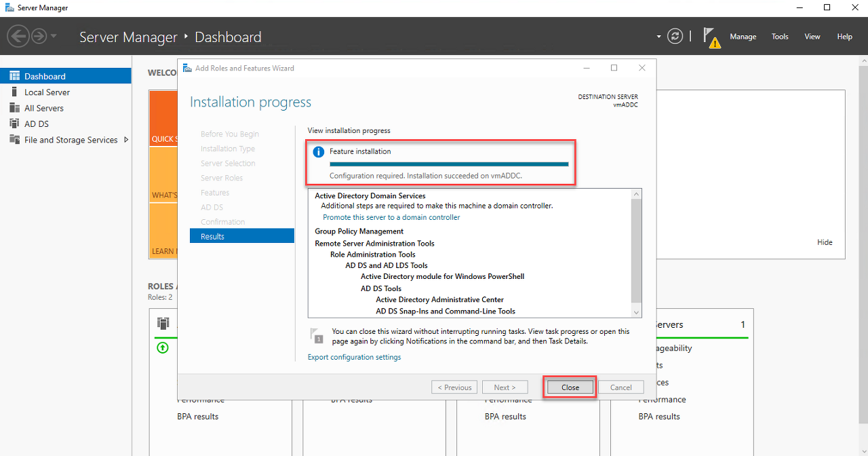Click Export configuration settings link
Screen dimensions: 868x456
[x=354, y=357]
